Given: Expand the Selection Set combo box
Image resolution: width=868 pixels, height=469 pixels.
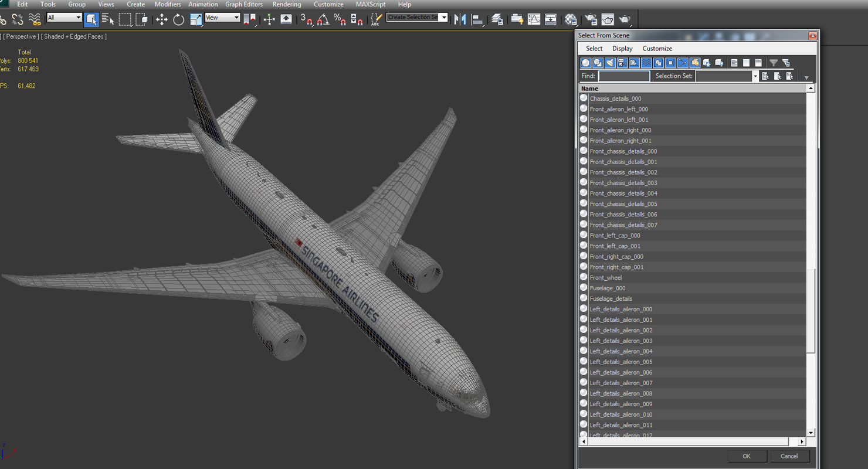Looking at the screenshot, I should 755,76.
